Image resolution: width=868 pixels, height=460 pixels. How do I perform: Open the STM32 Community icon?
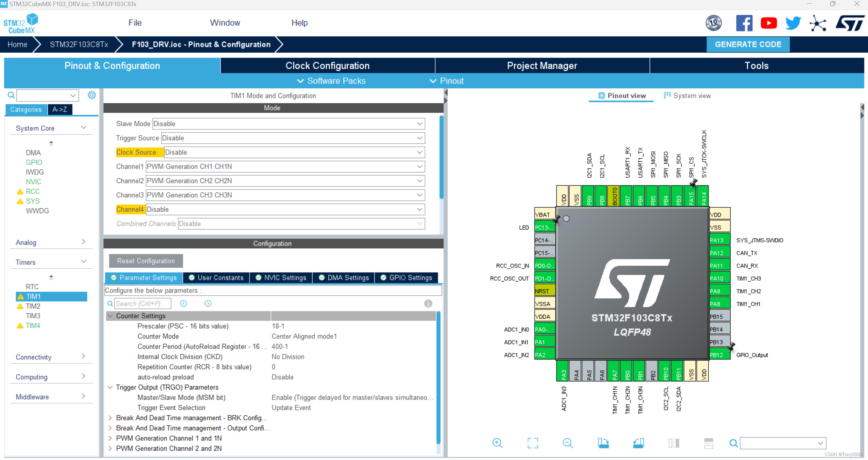click(818, 23)
